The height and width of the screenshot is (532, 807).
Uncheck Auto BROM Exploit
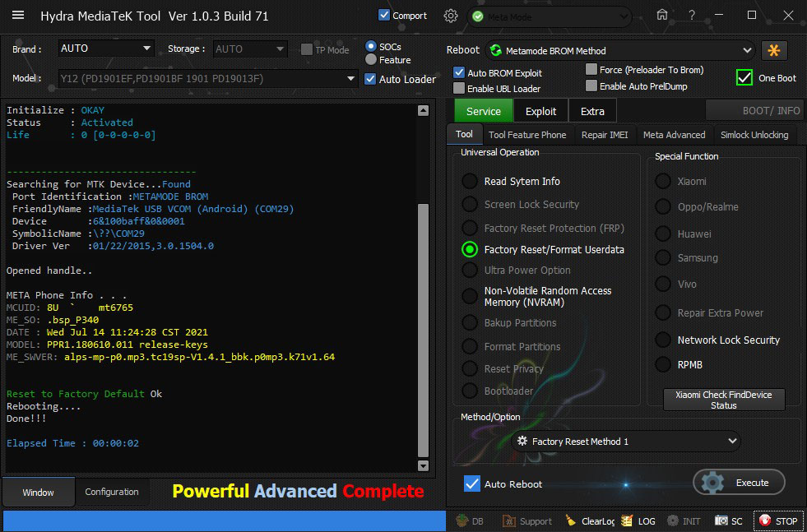click(x=458, y=72)
